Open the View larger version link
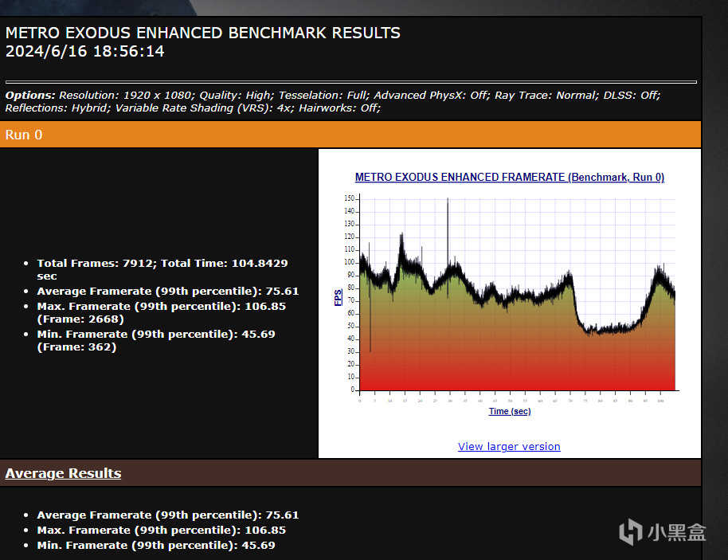This screenshot has width=728, height=560. [x=509, y=446]
